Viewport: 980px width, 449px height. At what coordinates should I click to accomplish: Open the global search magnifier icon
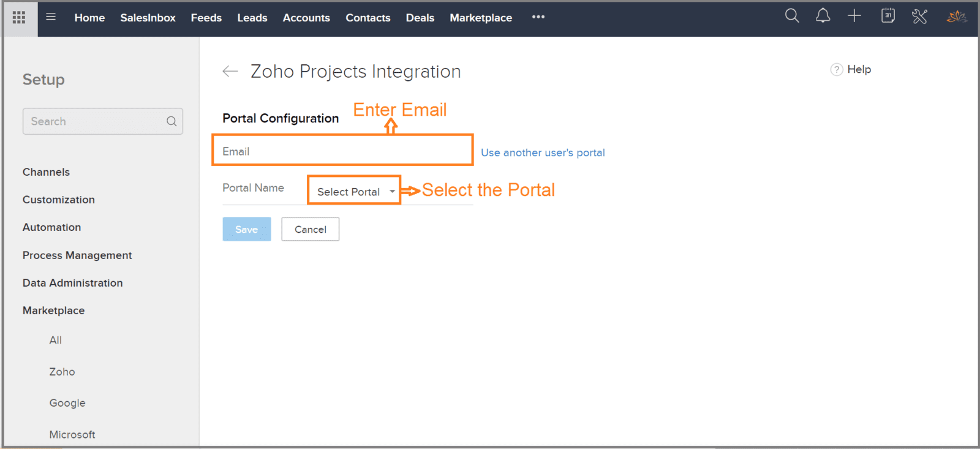(792, 16)
